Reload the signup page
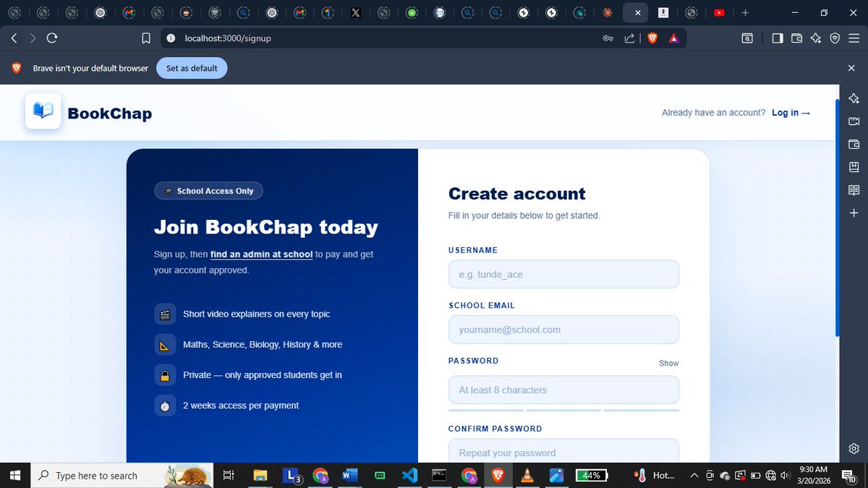868x488 pixels. [51, 38]
